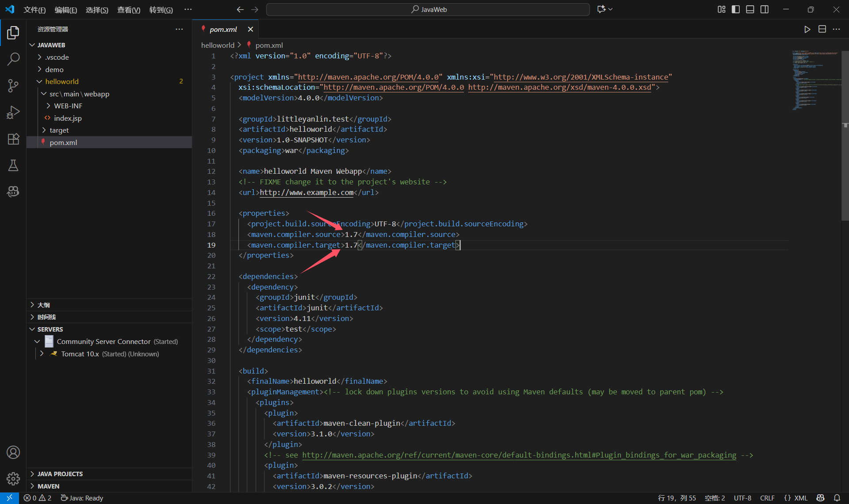Open the Testing flask view
The image size is (849, 504).
13,165
